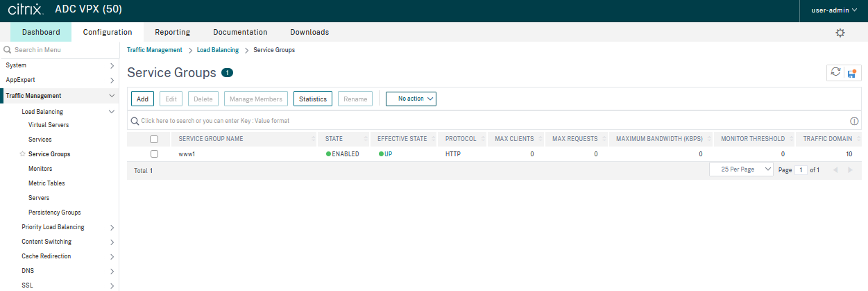Click the refresh icon button
The height and width of the screenshot is (291, 868).
tap(835, 73)
